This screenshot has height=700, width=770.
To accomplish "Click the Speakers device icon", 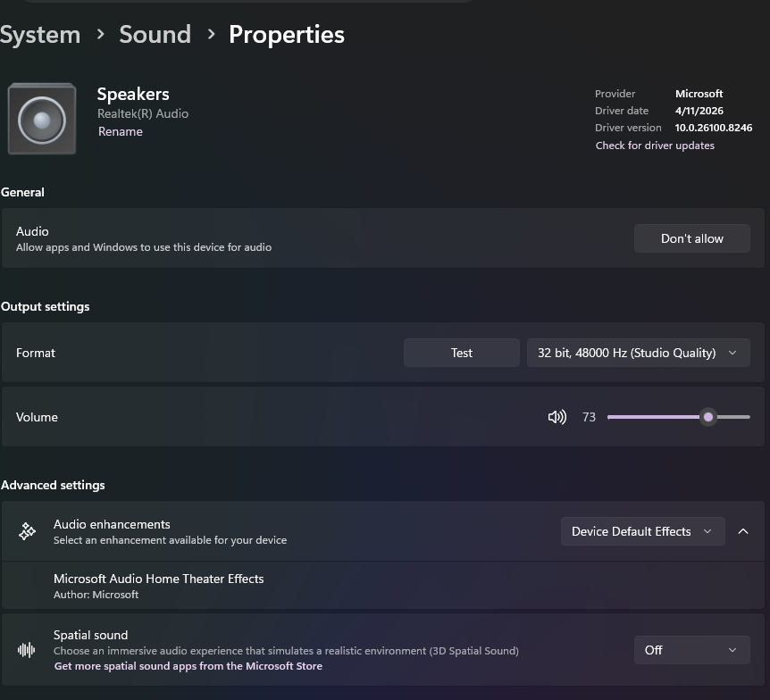I will [42, 119].
